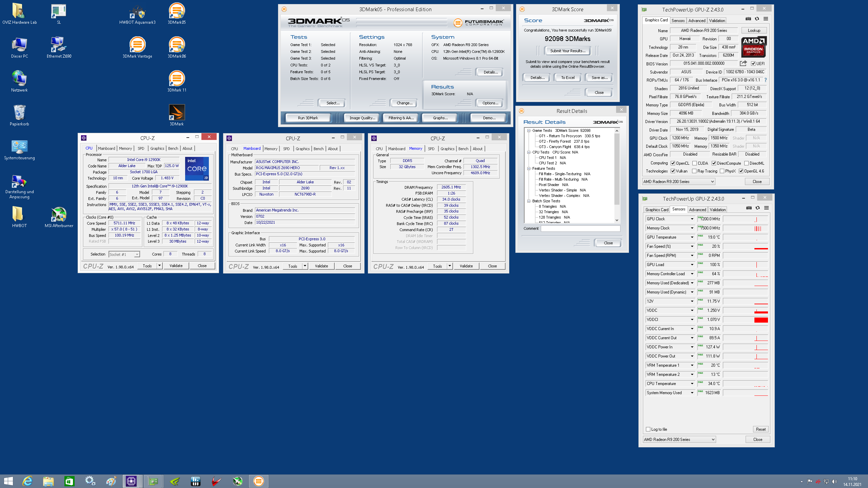Switch to the Mainboard tab in first CPU-Z window
This screenshot has height=488, width=868.
point(106,148)
